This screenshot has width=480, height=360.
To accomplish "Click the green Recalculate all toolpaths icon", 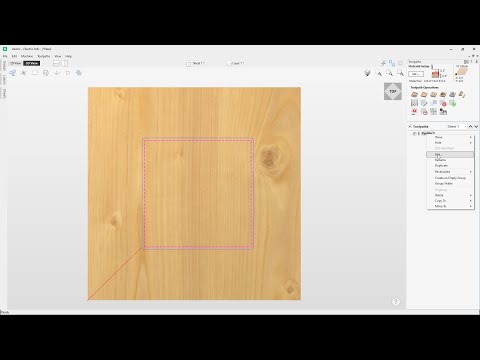I will [x=452, y=103].
